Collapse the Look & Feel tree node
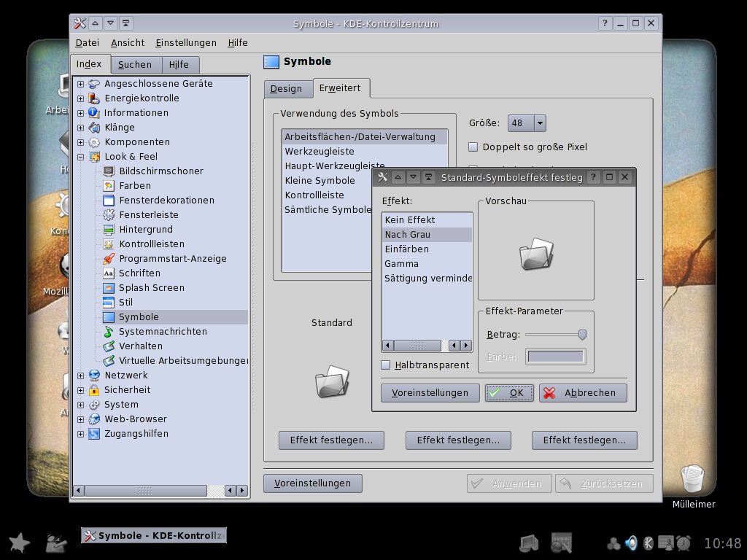Screen dimensions: 747x560 [80, 157]
